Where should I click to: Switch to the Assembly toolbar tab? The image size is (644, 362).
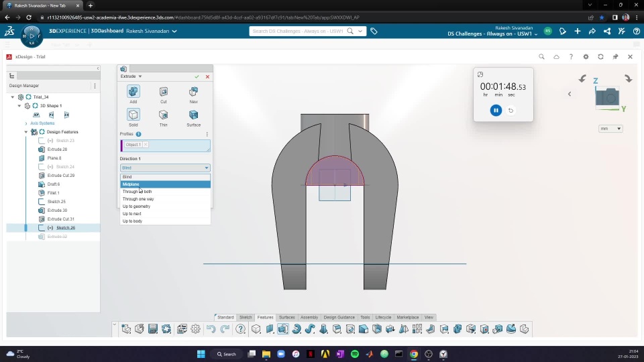pyautogui.click(x=309, y=317)
